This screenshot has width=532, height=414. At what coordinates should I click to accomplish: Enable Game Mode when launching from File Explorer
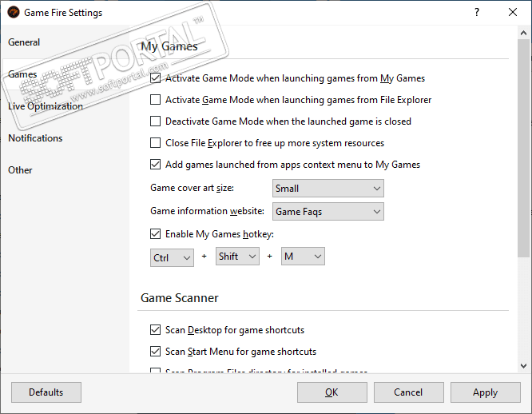click(156, 100)
